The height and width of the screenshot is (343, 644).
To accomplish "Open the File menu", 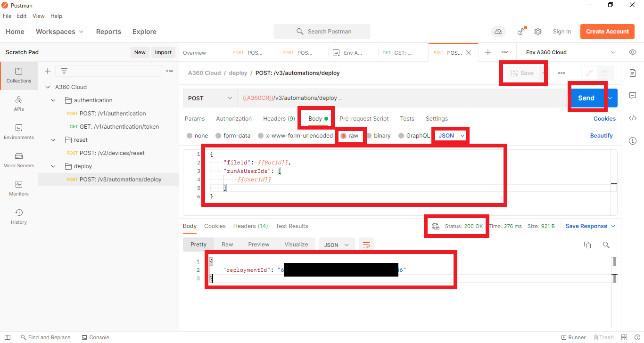I will 7,16.
